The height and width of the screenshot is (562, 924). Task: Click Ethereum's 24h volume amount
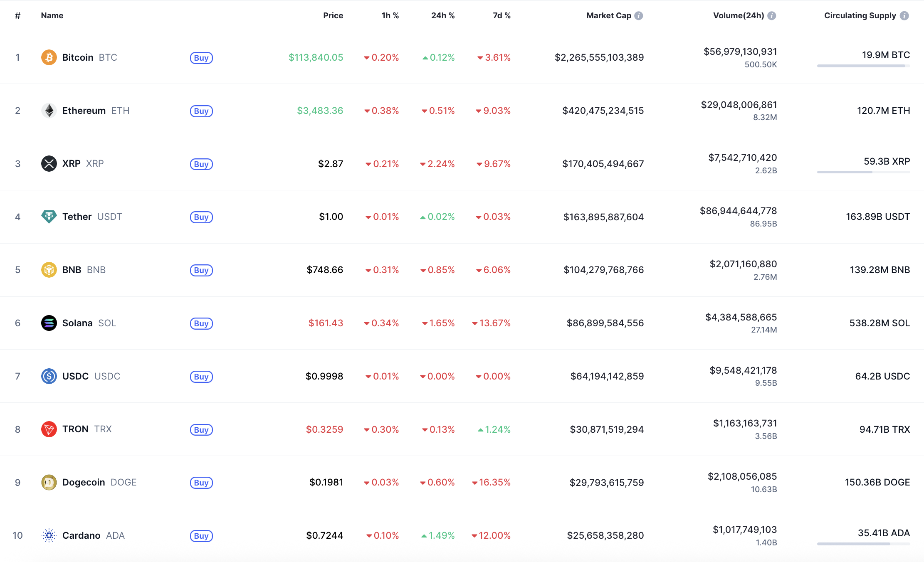pyautogui.click(x=739, y=105)
